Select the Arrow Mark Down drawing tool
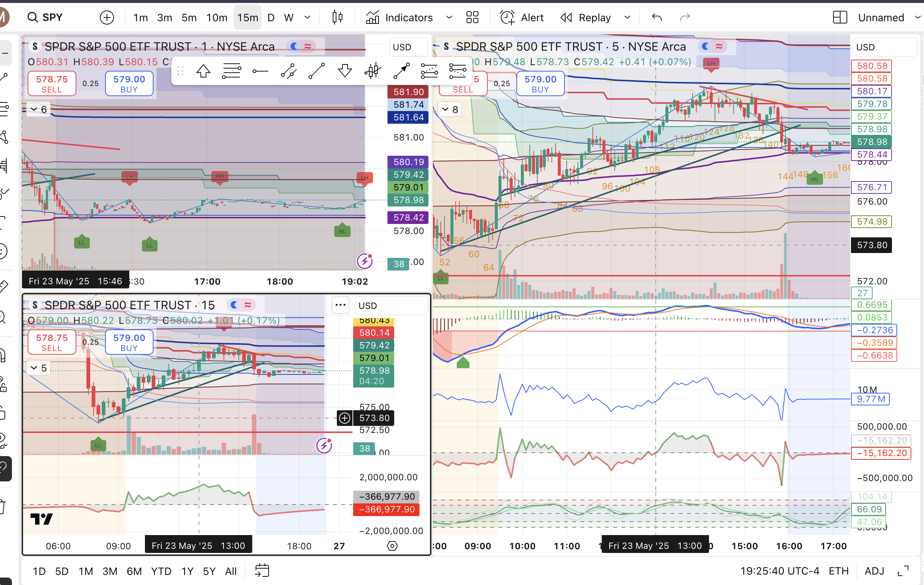 click(x=345, y=71)
